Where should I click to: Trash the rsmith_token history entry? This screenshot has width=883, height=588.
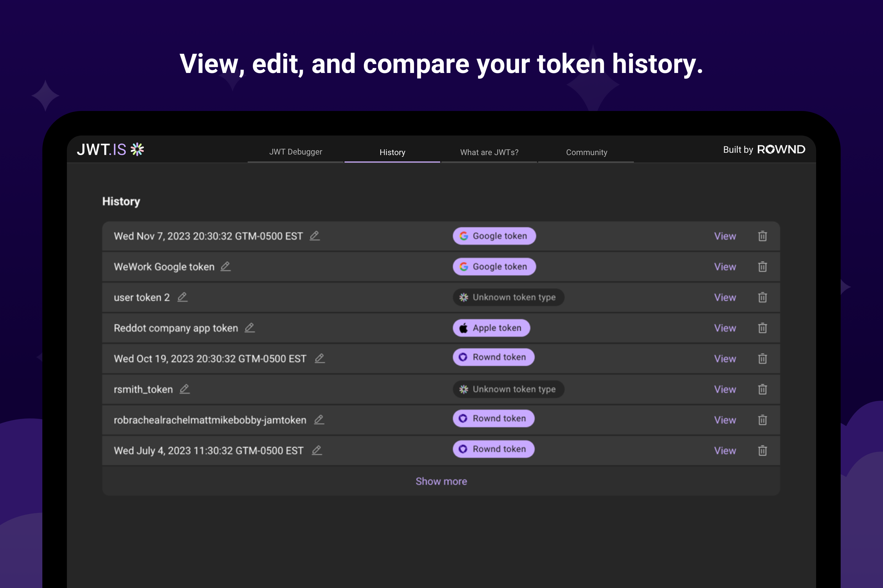(x=762, y=389)
